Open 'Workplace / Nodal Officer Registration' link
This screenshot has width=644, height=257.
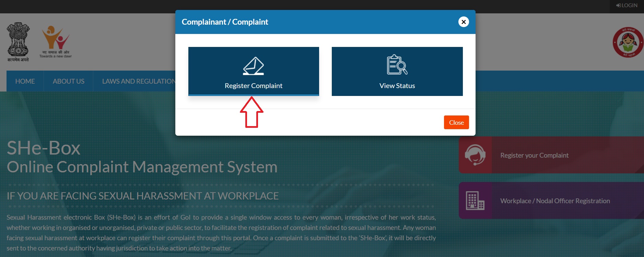tap(555, 201)
